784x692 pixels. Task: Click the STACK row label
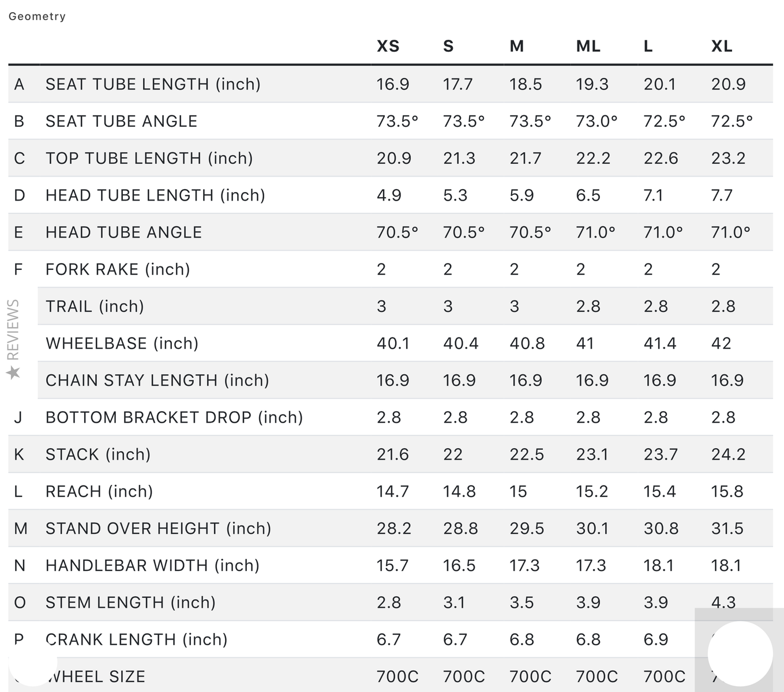pyautogui.click(x=98, y=454)
